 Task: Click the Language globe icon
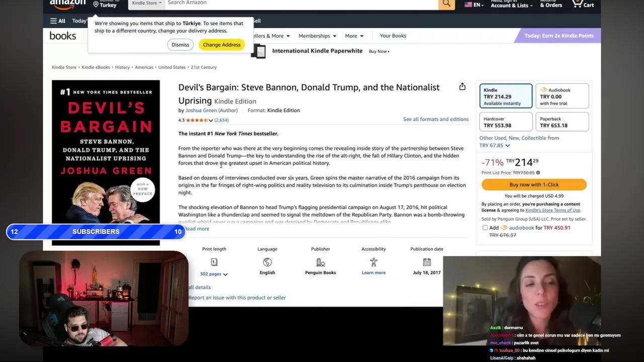267,262
